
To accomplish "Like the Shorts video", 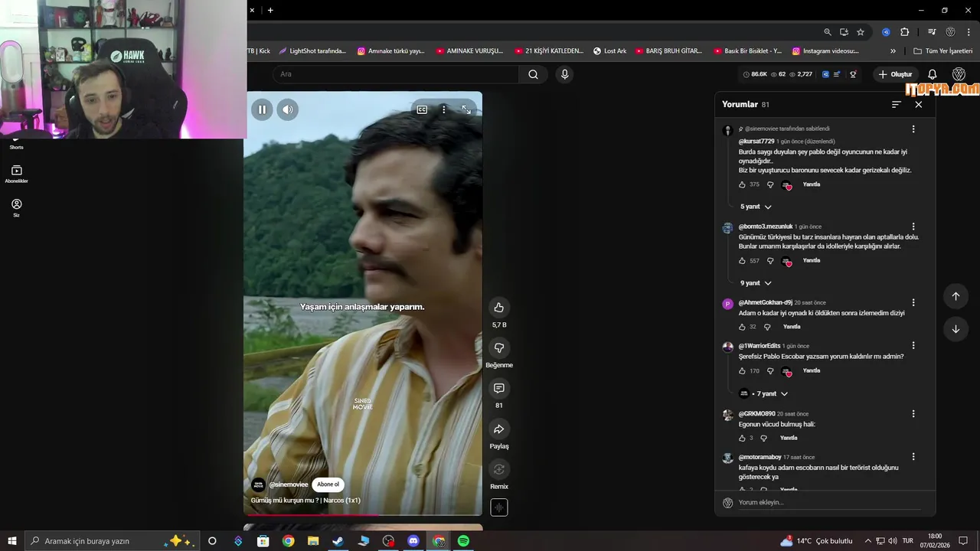I will (x=499, y=307).
